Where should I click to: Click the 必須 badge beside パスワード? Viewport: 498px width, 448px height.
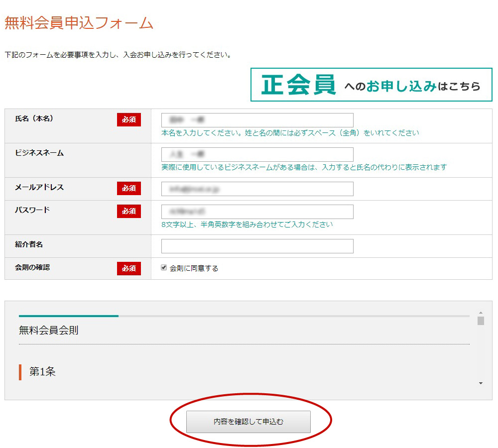tap(129, 211)
